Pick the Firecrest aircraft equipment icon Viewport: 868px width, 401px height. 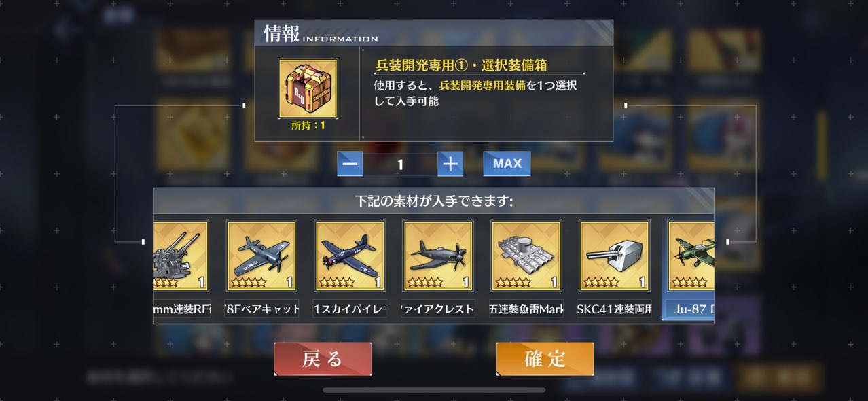pos(438,256)
